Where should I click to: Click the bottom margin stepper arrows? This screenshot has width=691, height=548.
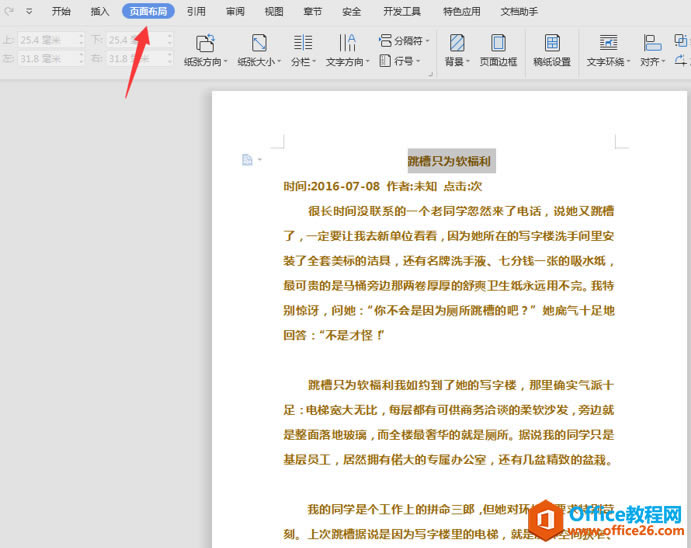pos(170,40)
